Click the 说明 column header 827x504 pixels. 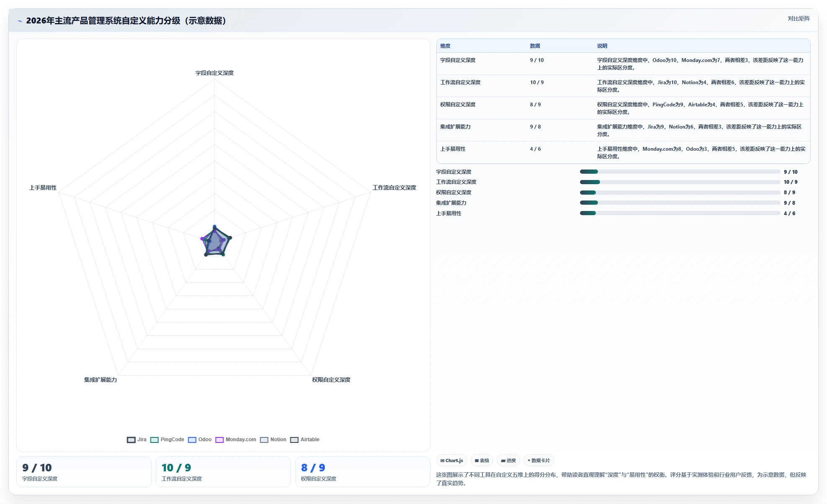(x=602, y=46)
